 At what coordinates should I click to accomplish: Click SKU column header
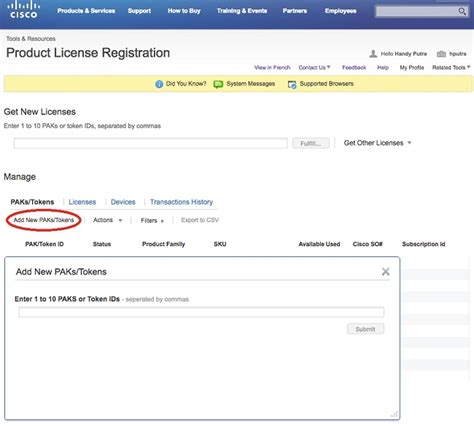point(220,244)
